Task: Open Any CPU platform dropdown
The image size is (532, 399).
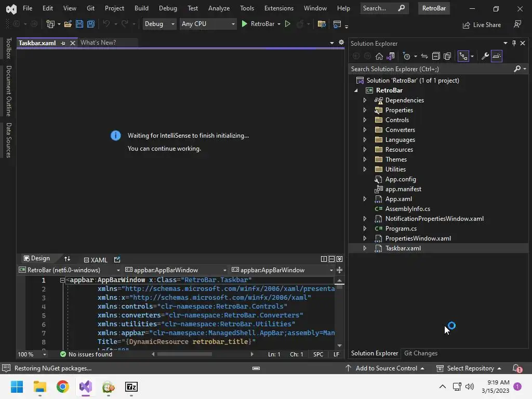Action: coord(208,24)
